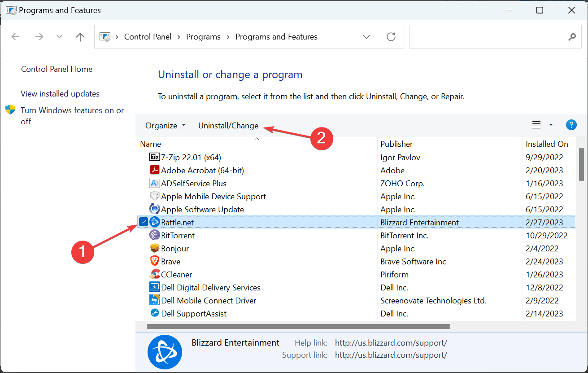Expand the chevron after Control Panel in address bar
Image resolution: width=588 pixels, height=373 pixels.
[x=179, y=37]
